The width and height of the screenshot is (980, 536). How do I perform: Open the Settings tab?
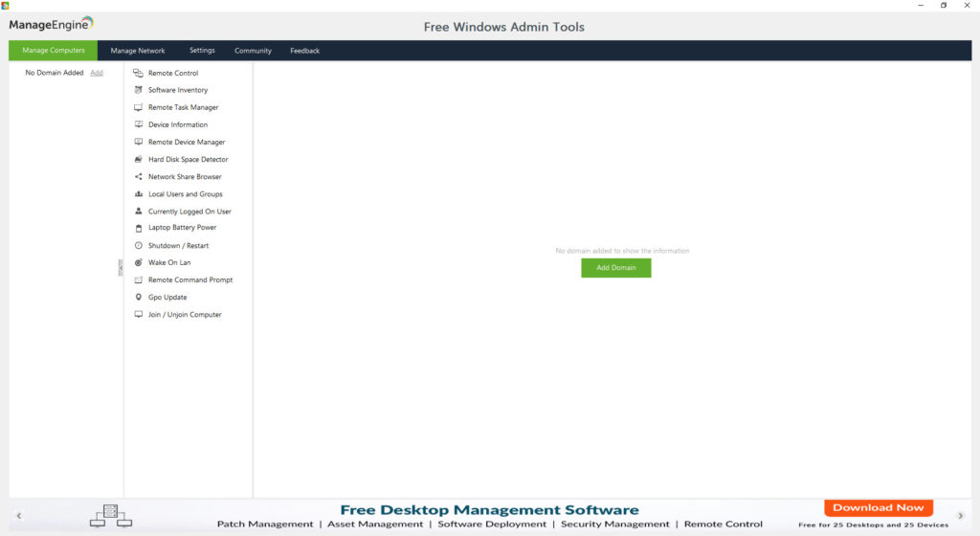[x=202, y=50]
